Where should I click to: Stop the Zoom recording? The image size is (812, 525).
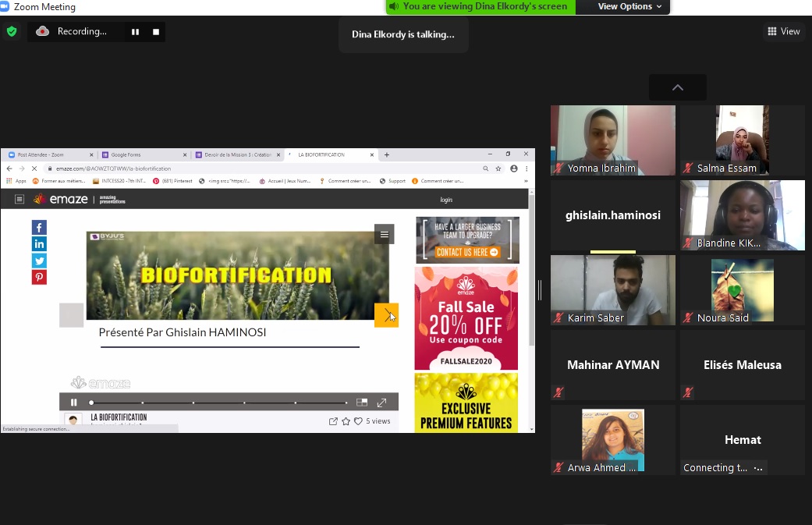pyautogui.click(x=156, y=32)
